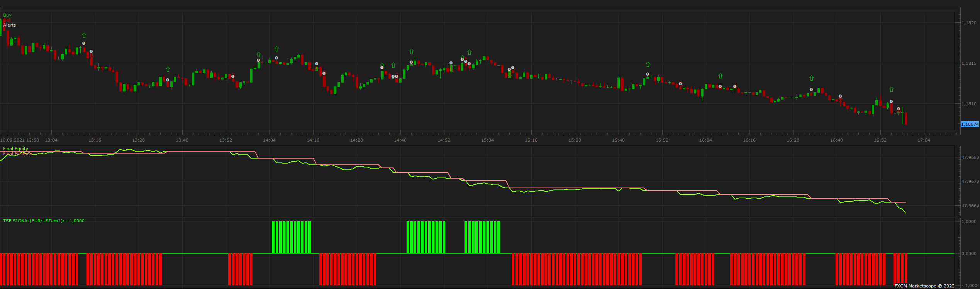Screen dimensions: 980x289
Task: Click the 16:28 time axis label
Action: pyautogui.click(x=793, y=140)
